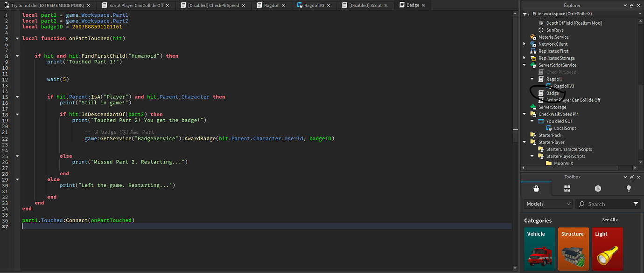
Task: Select the Badge script in Explorer
Action: click(552, 93)
